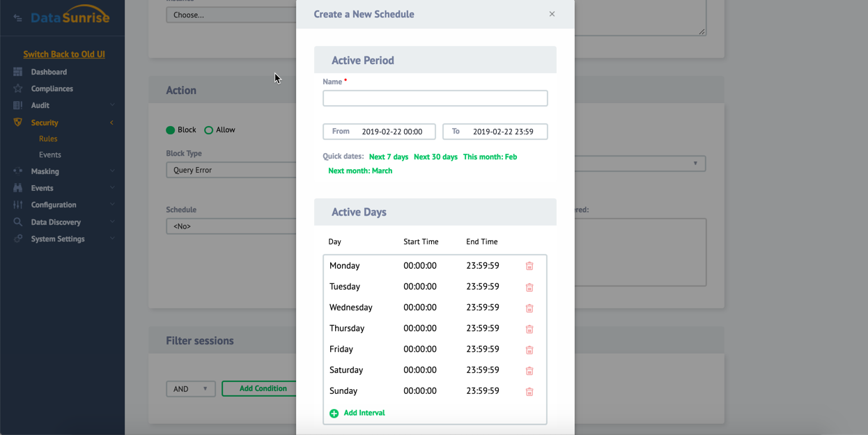The image size is (868, 435).
Task: Collapse the sidebar using top-left arrow icon
Action: tap(17, 18)
